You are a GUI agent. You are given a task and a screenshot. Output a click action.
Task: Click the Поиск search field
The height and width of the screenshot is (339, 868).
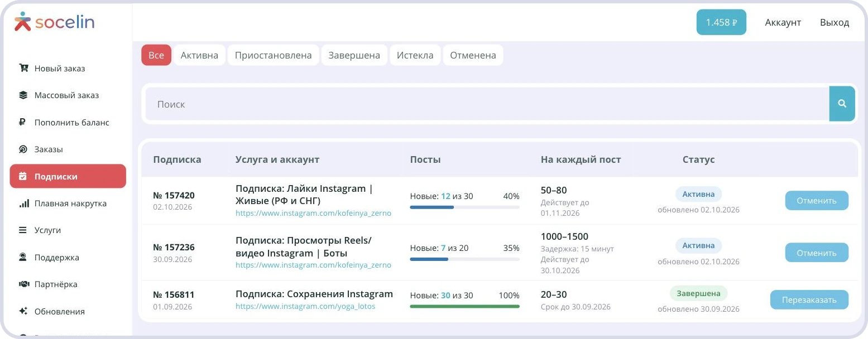click(x=487, y=104)
